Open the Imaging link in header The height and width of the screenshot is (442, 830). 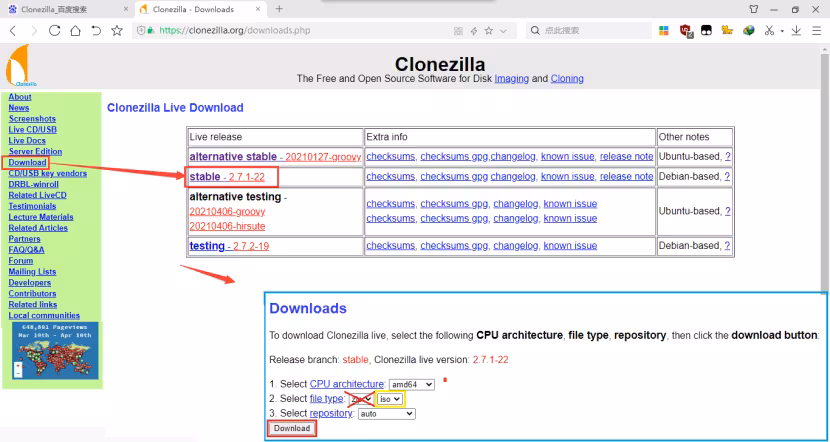point(511,78)
